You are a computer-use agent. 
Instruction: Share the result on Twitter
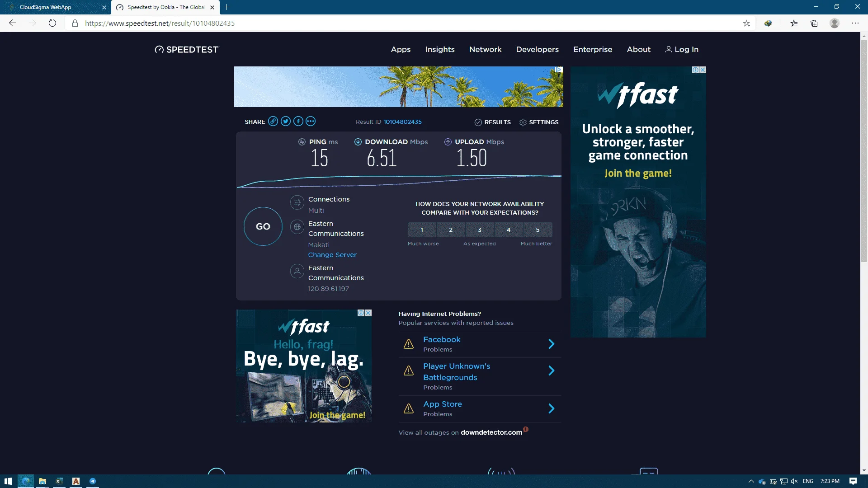click(286, 121)
